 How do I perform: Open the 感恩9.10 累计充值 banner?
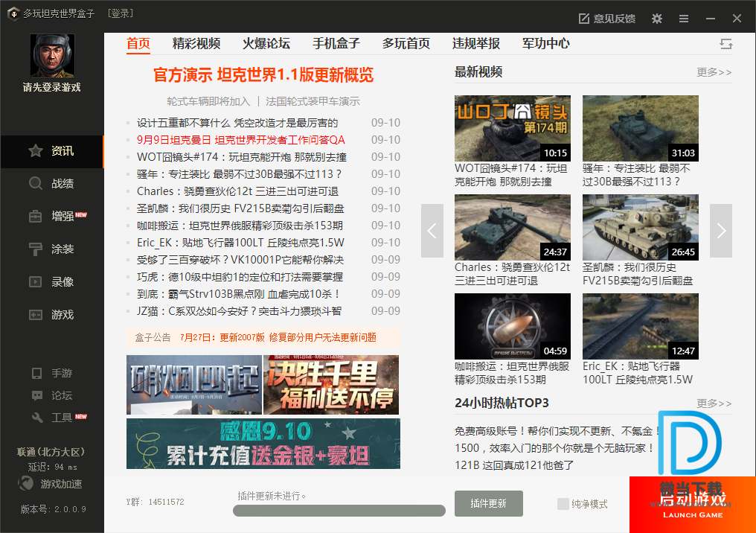tap(263, 444)
